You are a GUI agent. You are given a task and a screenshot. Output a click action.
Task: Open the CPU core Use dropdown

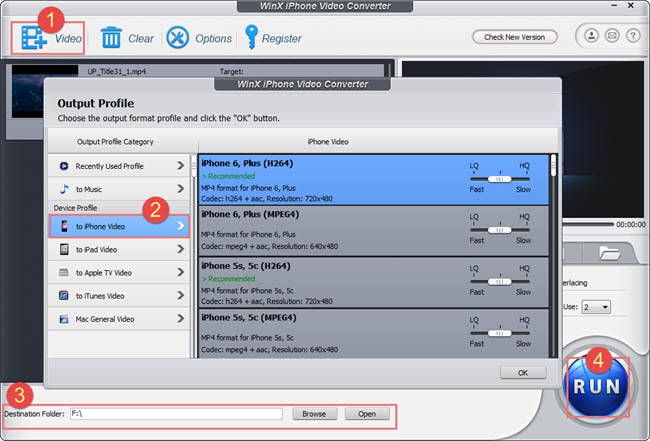click(x=596, y=307)
